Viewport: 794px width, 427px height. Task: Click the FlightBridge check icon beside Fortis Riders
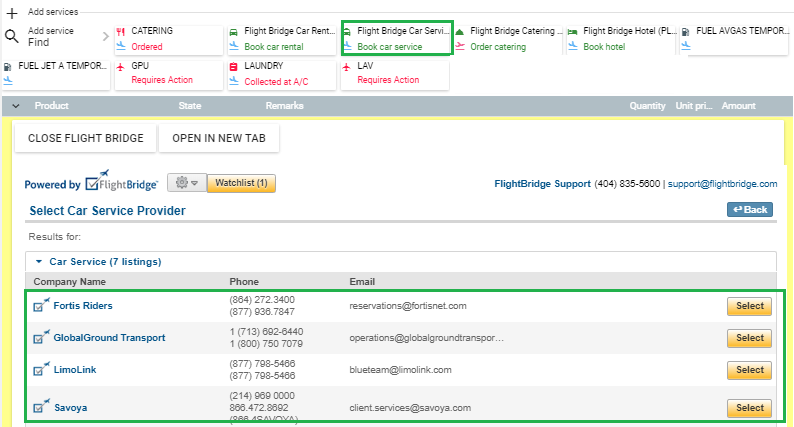coord(42,305)
